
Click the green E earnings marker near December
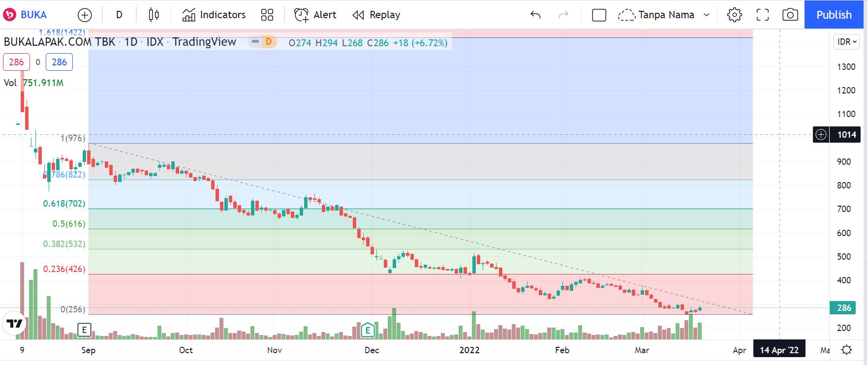(x=368, y=330)
